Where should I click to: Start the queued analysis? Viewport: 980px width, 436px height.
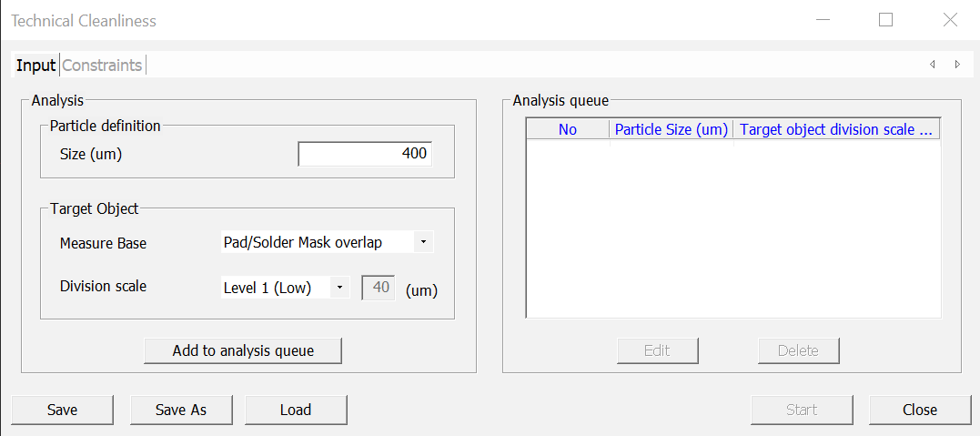point(802,410)
